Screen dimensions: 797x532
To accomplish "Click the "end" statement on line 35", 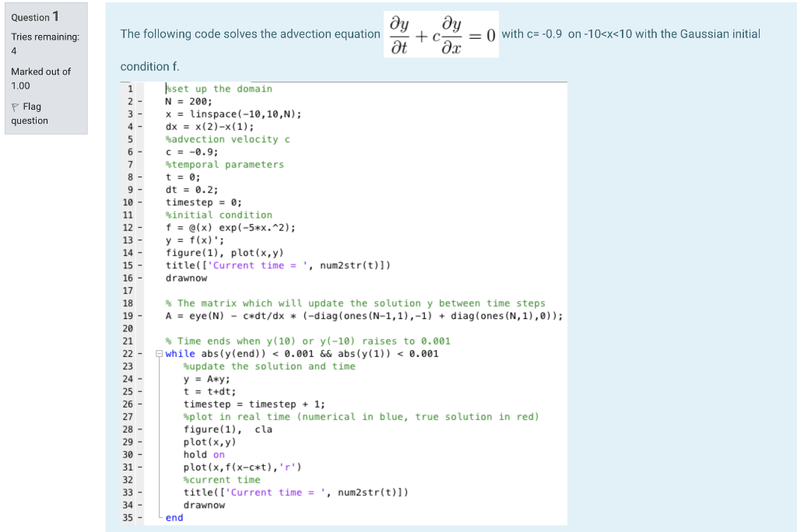I will pos(173,517).
